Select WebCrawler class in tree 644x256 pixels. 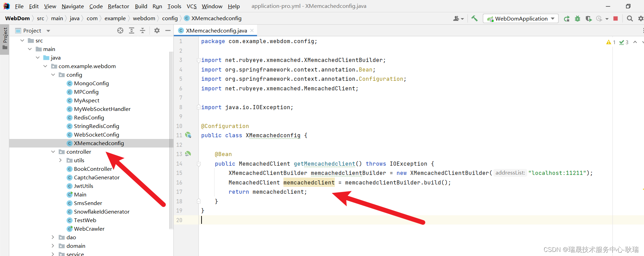click(89, 229)
